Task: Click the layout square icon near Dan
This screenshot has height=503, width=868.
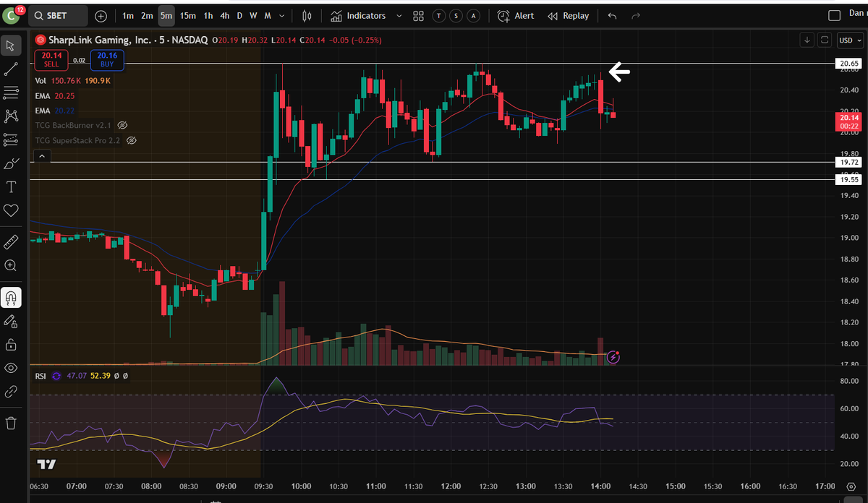Action: point(834,15)
